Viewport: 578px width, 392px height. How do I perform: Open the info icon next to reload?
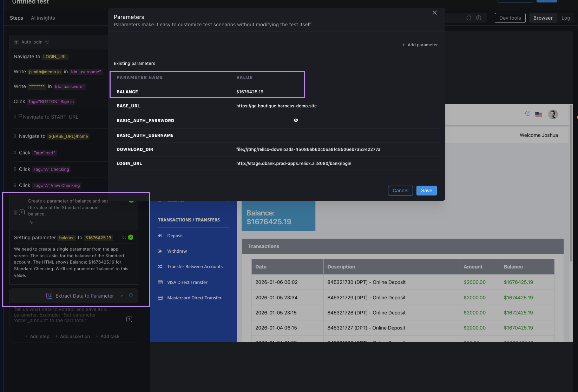(479, 18)
